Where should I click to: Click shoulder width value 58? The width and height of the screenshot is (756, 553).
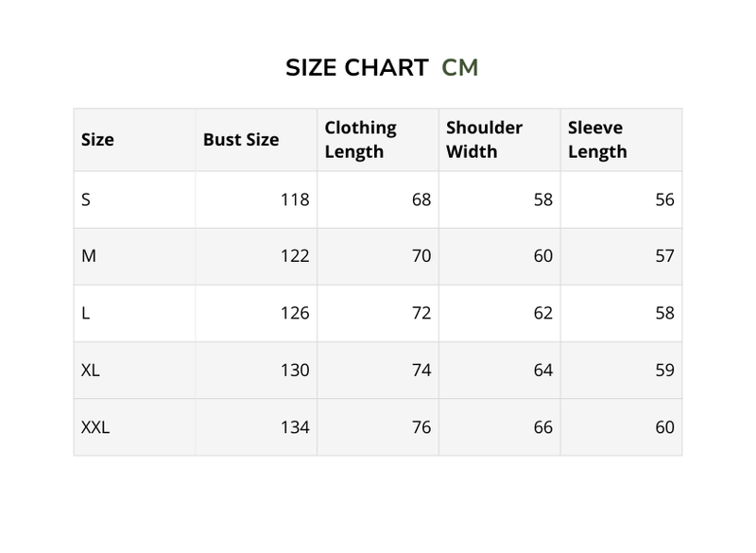pyautogui.click(x=542, y=199)
